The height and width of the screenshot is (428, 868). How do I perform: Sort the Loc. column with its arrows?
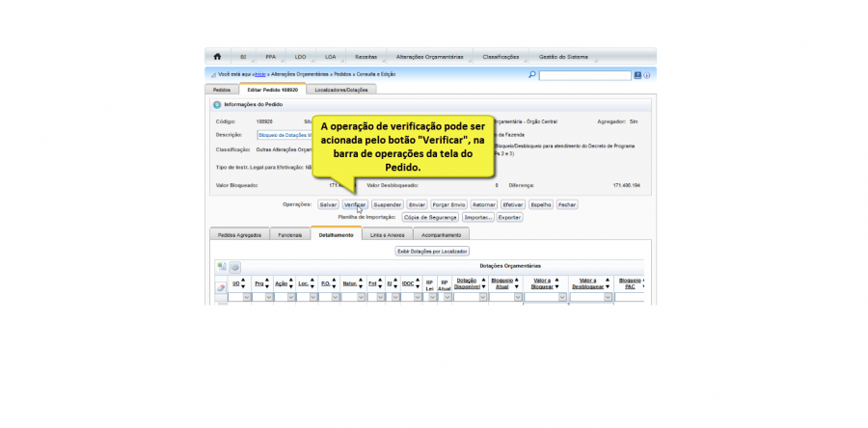point(312,283)
